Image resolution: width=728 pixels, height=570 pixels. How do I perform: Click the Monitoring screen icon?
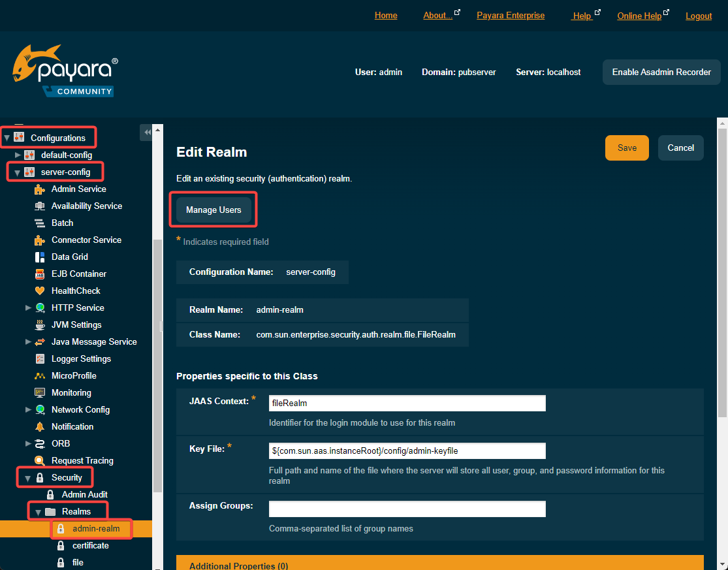click(40, 392)
